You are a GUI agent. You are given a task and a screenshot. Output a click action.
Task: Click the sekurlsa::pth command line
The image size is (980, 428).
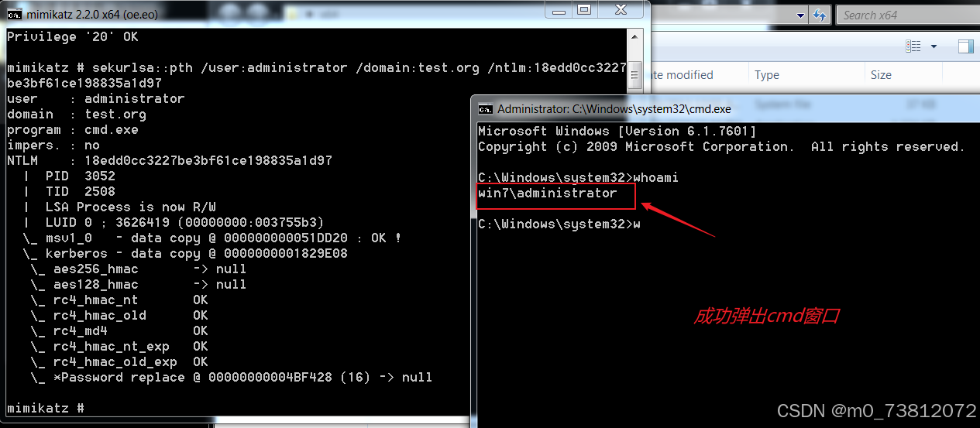click(317, 75)
